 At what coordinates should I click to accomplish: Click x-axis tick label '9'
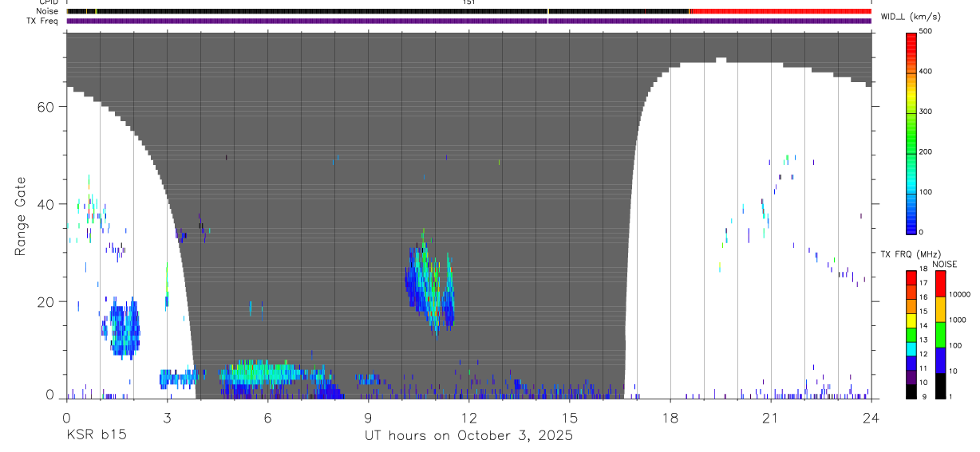click(x=368, y=417)
